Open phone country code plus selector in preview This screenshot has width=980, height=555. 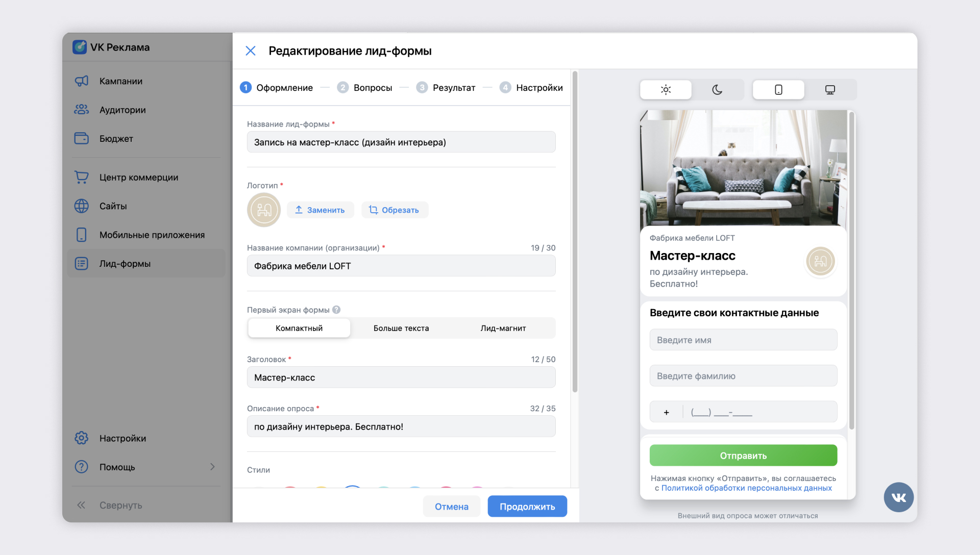[x=666, y=412]
